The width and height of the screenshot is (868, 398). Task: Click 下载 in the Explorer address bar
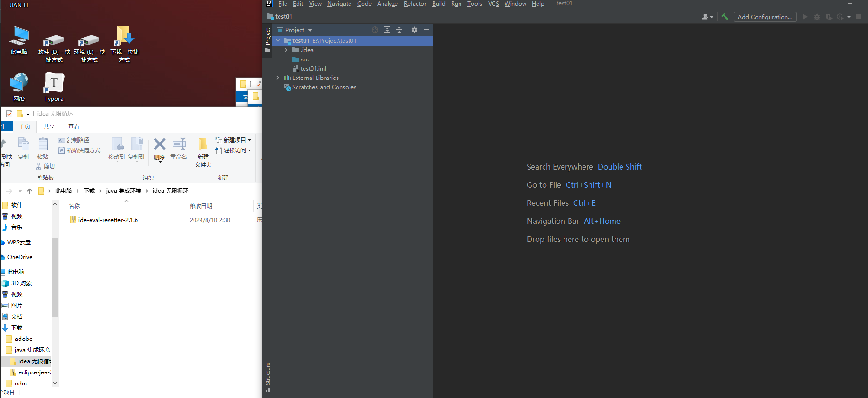tap(89, 191)
